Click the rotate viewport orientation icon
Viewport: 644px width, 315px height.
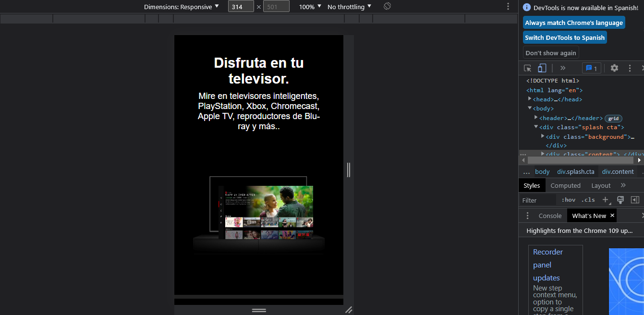[x=387, y=6]
